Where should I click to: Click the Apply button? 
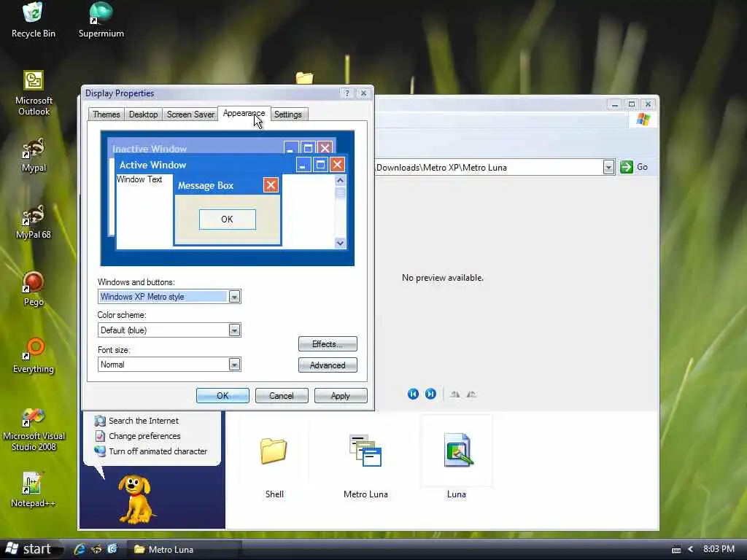coord(341,396)
